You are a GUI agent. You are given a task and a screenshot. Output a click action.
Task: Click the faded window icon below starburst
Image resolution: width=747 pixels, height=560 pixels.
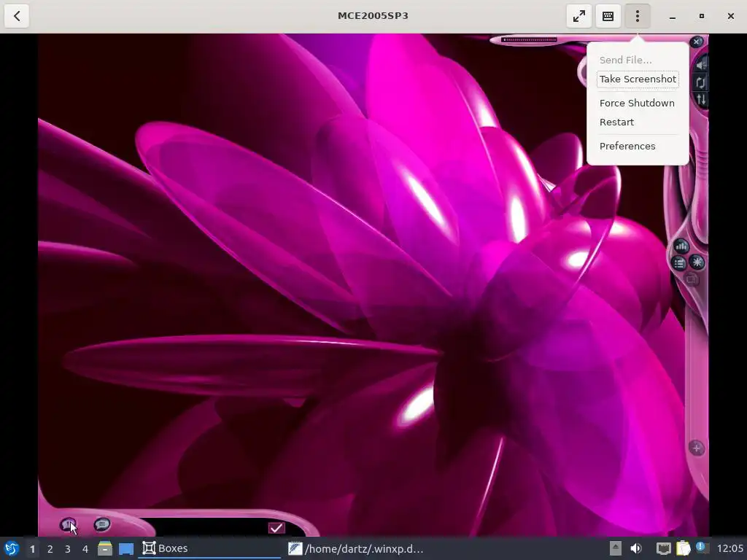click(x=692, y=279)
